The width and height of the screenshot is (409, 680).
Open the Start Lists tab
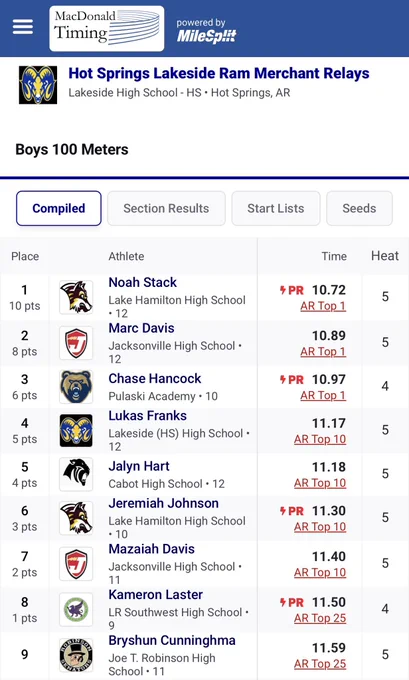point(276,208)
